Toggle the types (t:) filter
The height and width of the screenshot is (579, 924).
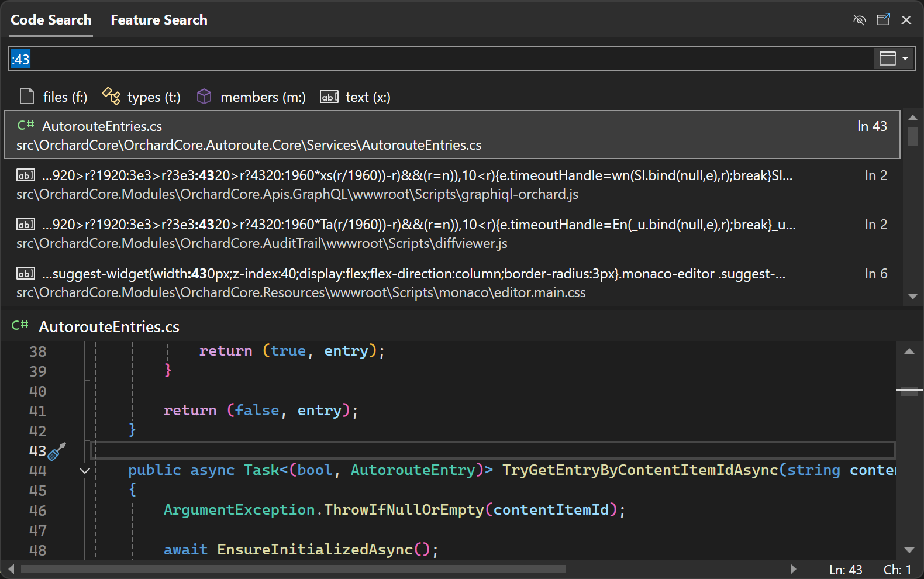pos(142,97)
